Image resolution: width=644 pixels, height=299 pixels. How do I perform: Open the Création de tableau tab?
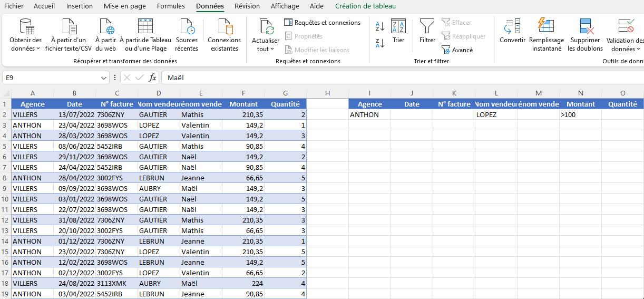pyautogui.click(x=365, y=6)
